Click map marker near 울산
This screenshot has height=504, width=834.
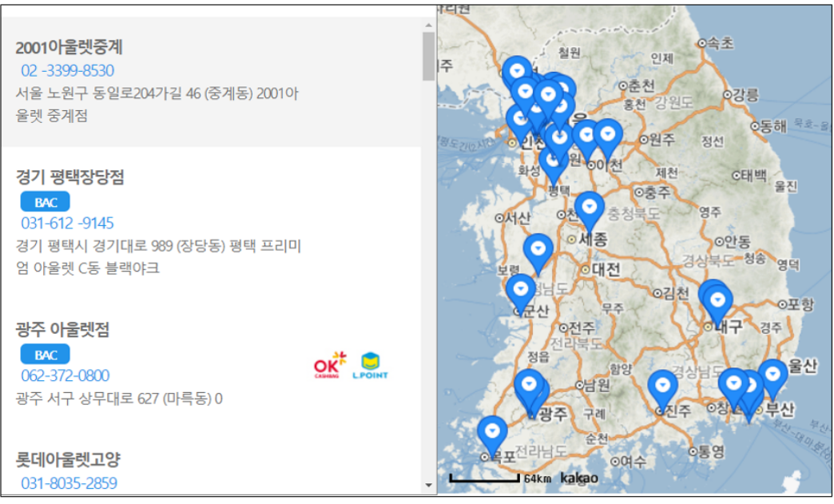[772, 379]
